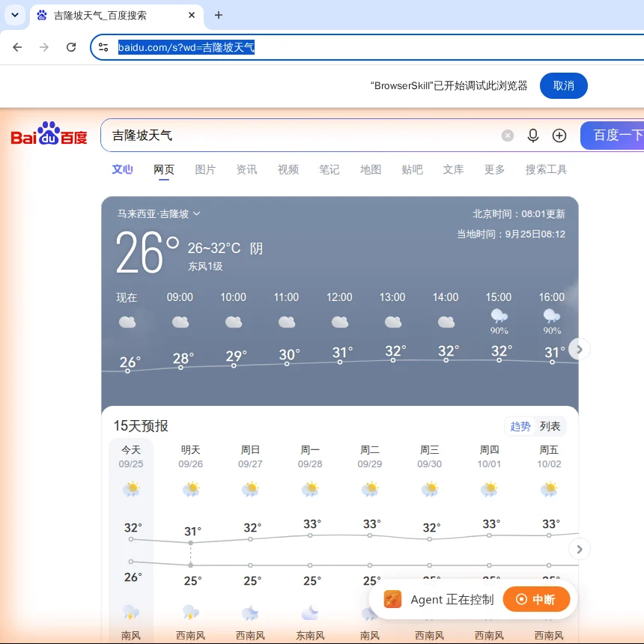
Task: Click rain icon for 15:00
Action: tap(499, 316)
